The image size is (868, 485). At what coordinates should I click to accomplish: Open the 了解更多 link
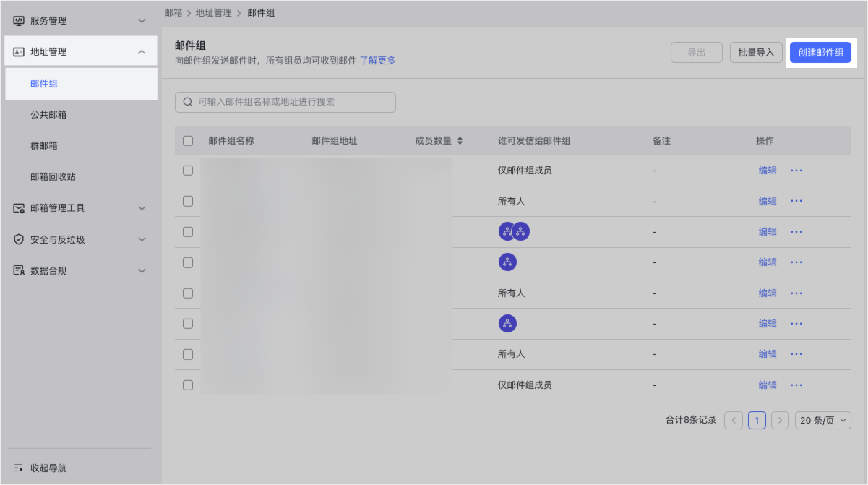pyautogui.click(x=377, y=61)
